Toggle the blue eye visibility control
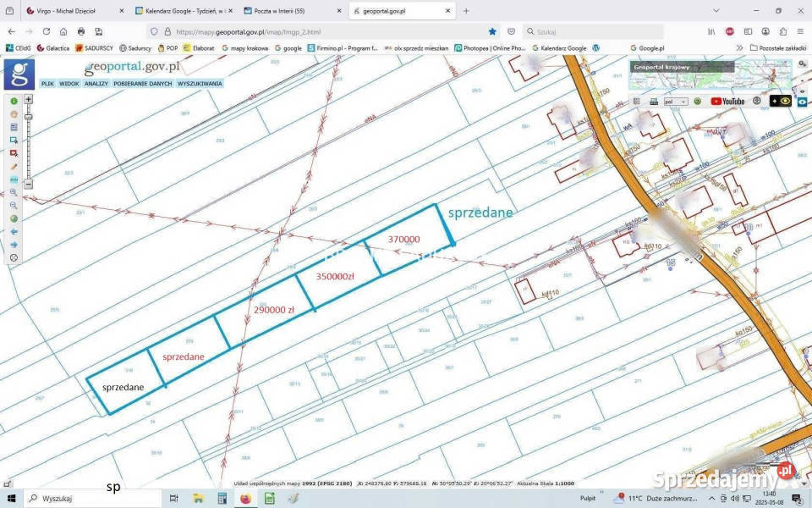The image size is (812, 508). tap(802, 101)
